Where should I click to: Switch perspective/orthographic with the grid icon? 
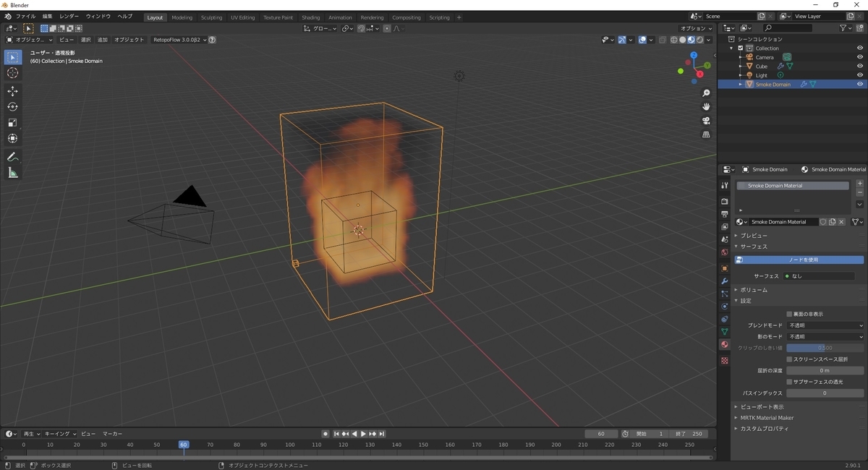click(x=706, y=134)
